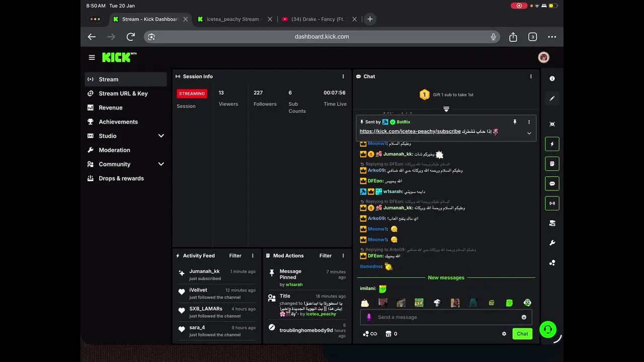Click imilani username in chat
This screenshot has height=362, width=644.
pyautogui.click(x=368, y=289)
